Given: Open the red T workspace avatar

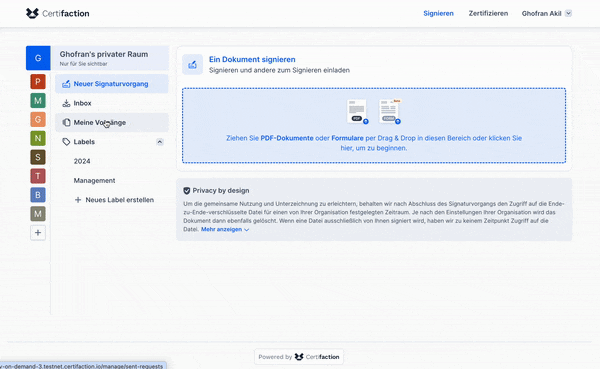Looking at the screenshot, I should pos(38,176).
